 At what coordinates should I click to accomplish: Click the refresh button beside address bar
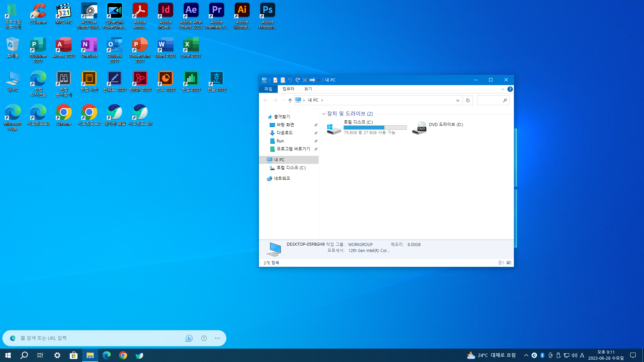coord(468,100)
